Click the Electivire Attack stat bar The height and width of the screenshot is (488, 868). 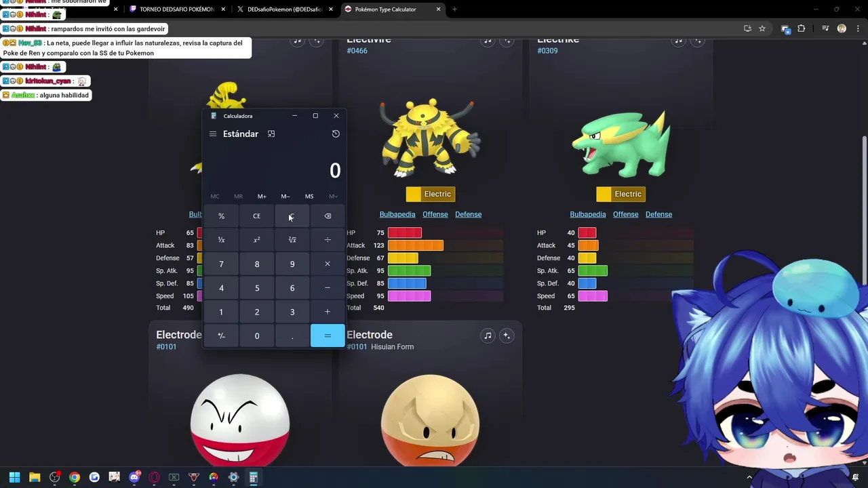pyautogui.click(x=416, y=245)
